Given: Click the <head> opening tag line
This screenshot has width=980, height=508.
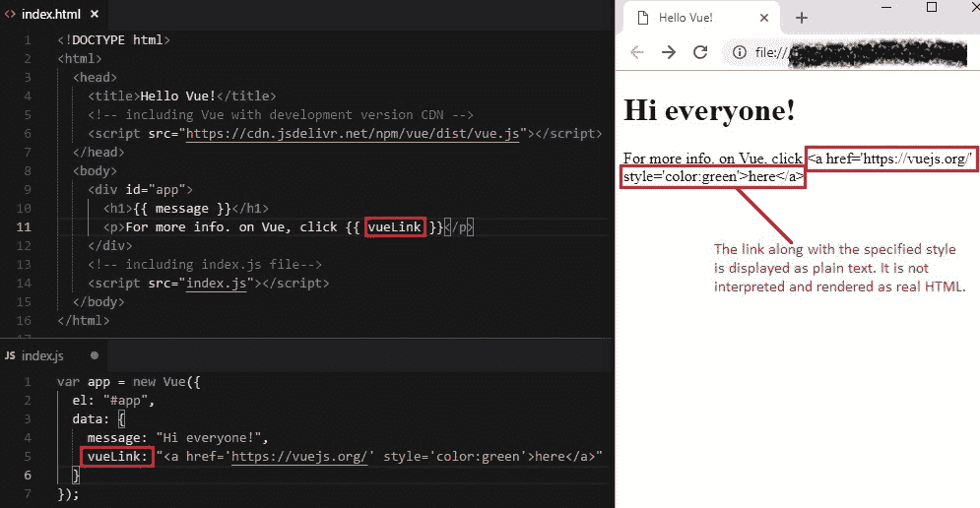Looking at the screenshot, I should tap(95, 78).
